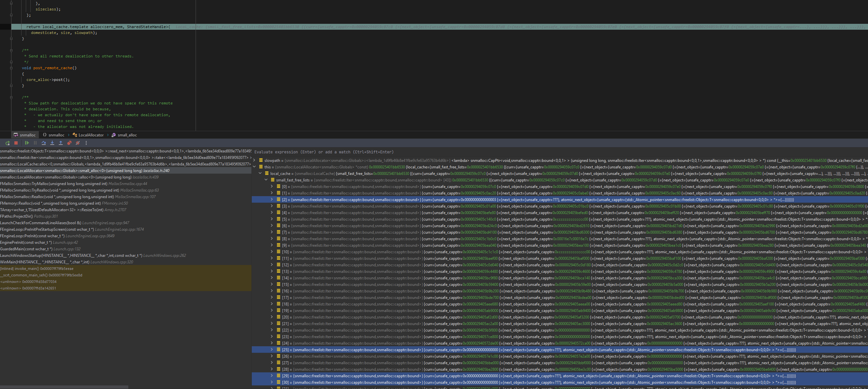868x389 pixels.
Task: Expand the slowpath watch variable
Action: pos(255,161)
